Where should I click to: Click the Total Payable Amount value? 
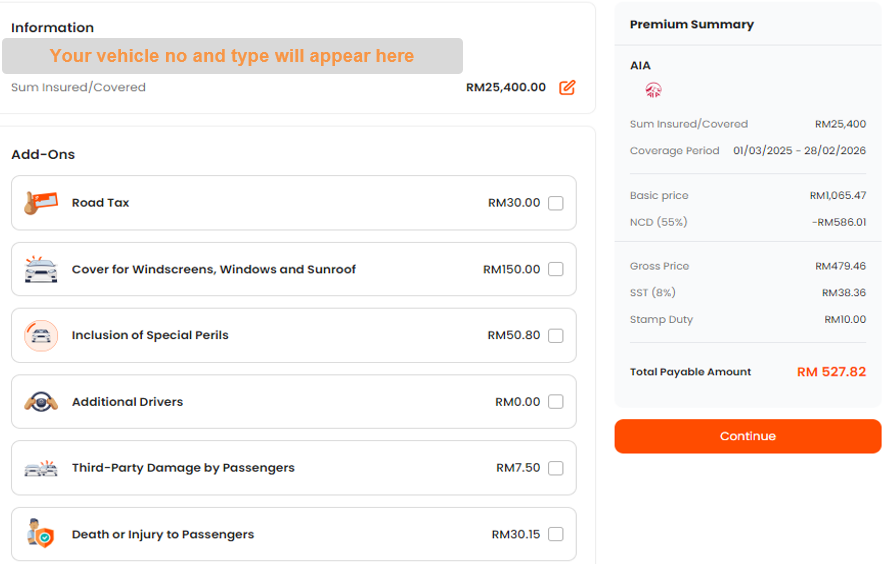pos(831,372)
